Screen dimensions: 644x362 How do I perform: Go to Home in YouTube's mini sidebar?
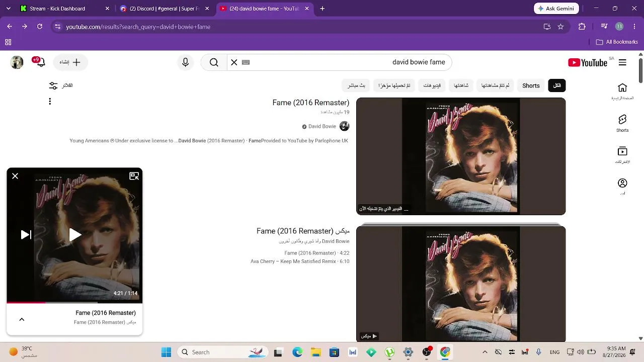622,91
